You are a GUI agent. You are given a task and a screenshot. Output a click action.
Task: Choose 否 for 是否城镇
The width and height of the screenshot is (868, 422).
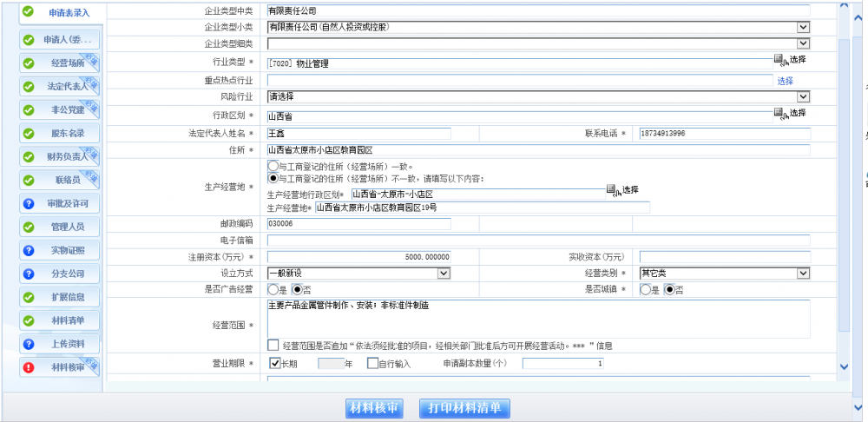pos(669,289)
